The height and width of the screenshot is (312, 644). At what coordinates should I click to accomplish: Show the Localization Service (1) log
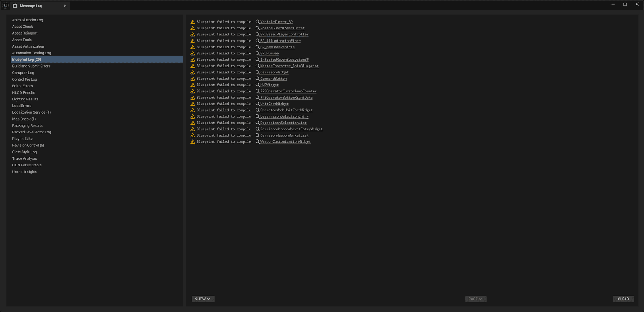point(97,112)
